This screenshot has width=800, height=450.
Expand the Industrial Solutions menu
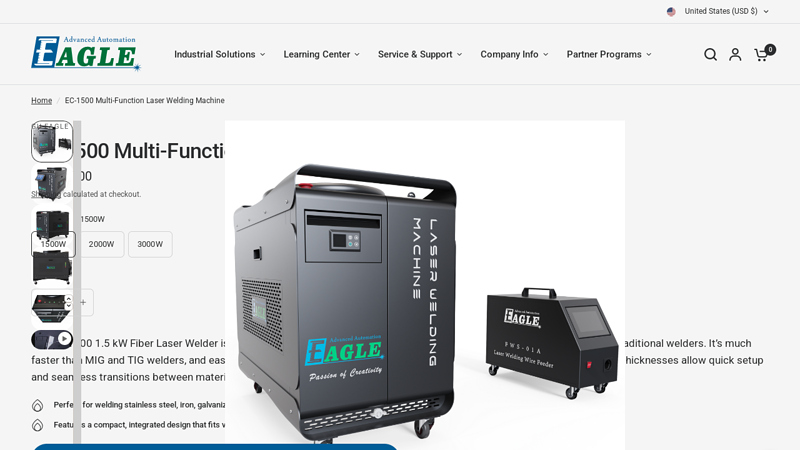click(x=219, y=55)
